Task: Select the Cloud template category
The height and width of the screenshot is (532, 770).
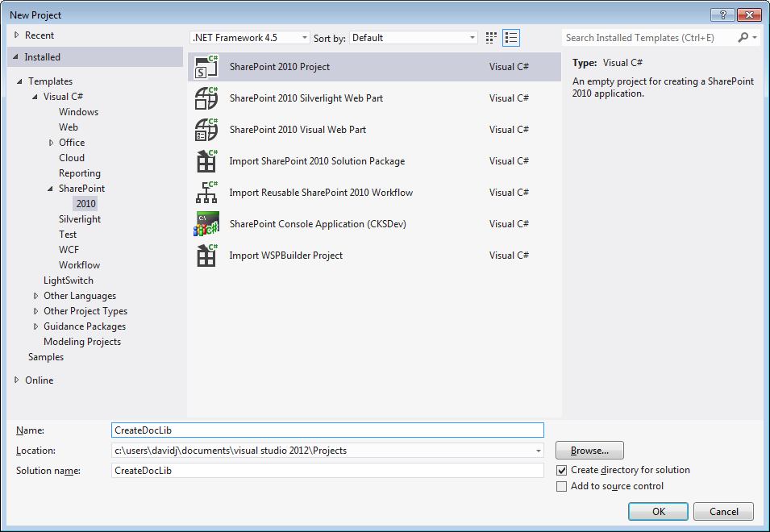Action: pos(72,158)
